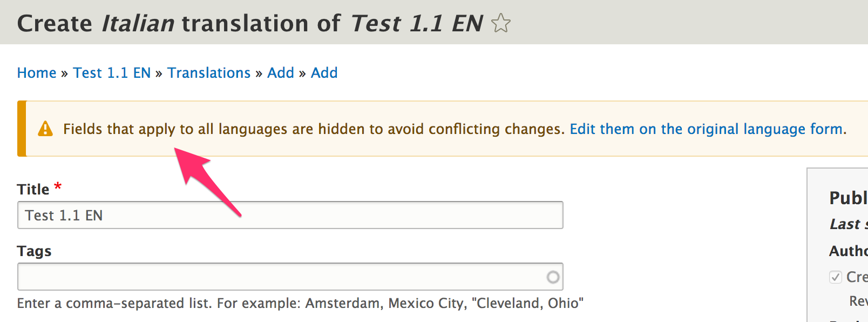The image size is (868, 322).
Task: Click the warning triangle icon in the alert
Action: click(x=46, y=129)
